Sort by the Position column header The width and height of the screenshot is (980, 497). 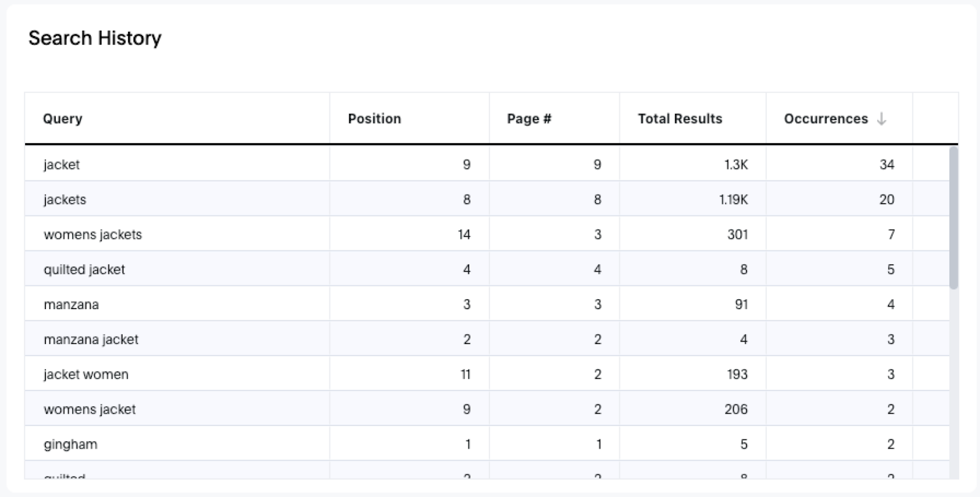pyautogui.click(x=374, y=119)
